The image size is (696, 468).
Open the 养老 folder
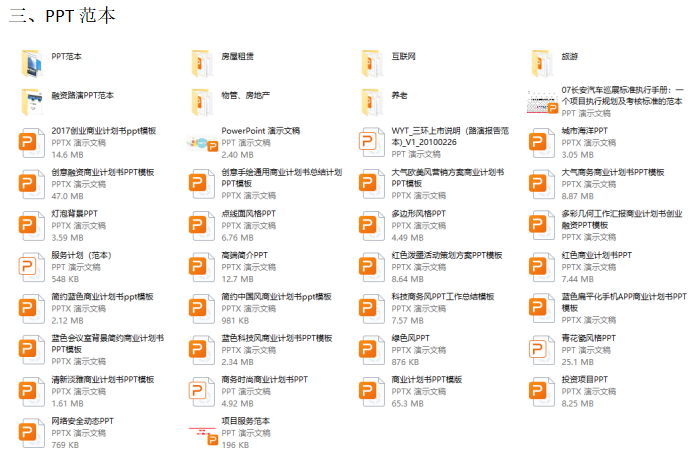[x=372, y=100]
